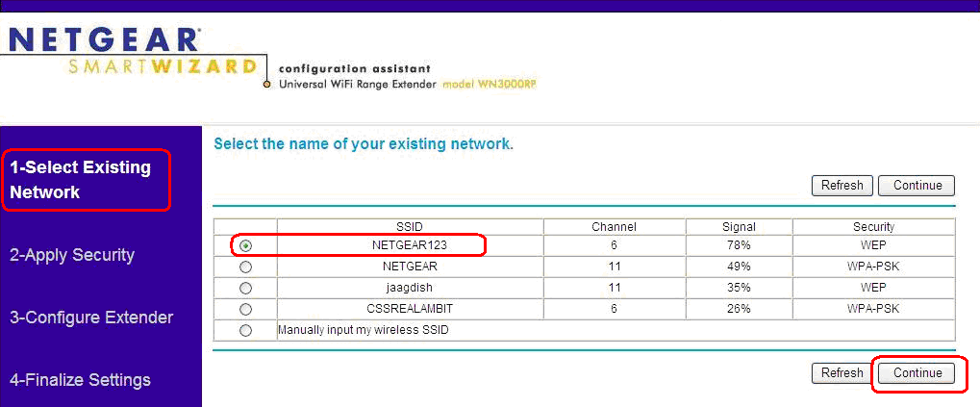
Task: Click the NETGEAR SSID cell
Action: tap(410, 267)
